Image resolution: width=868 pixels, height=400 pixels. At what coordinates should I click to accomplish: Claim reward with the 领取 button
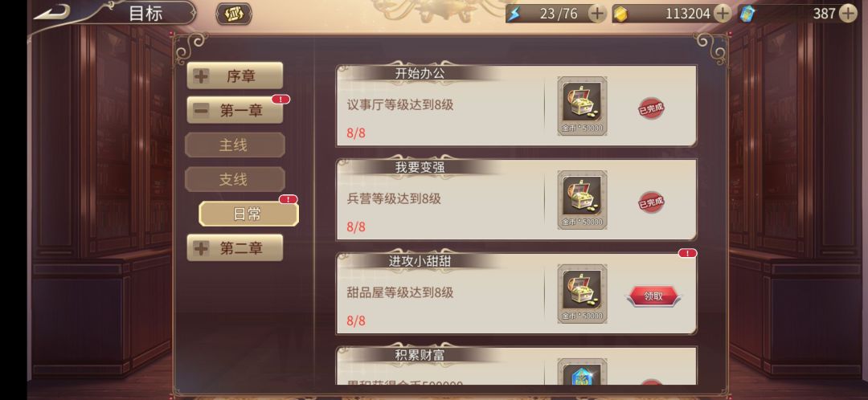653,296
